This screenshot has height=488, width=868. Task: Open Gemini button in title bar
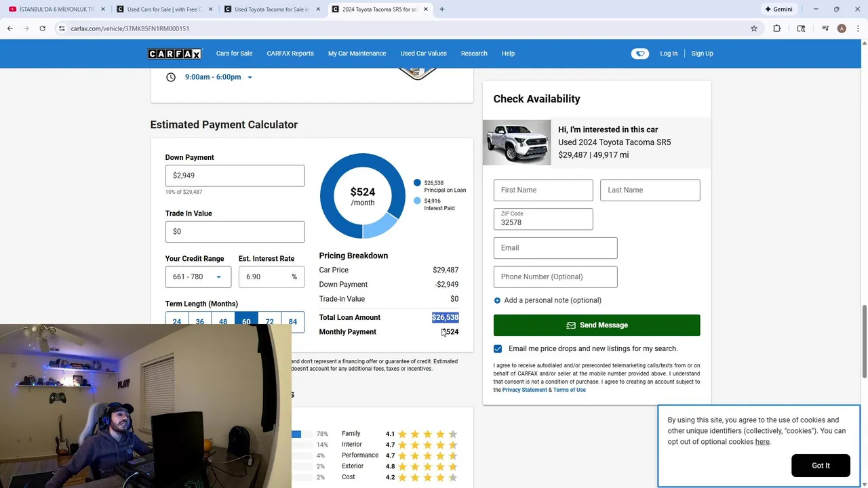click(778, 9)
